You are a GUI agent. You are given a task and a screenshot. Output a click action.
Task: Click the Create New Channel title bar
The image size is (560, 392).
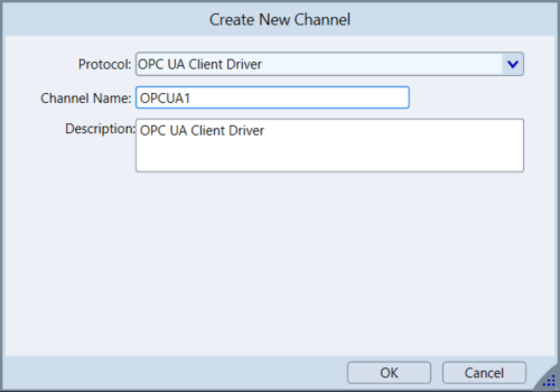point(279,20)
